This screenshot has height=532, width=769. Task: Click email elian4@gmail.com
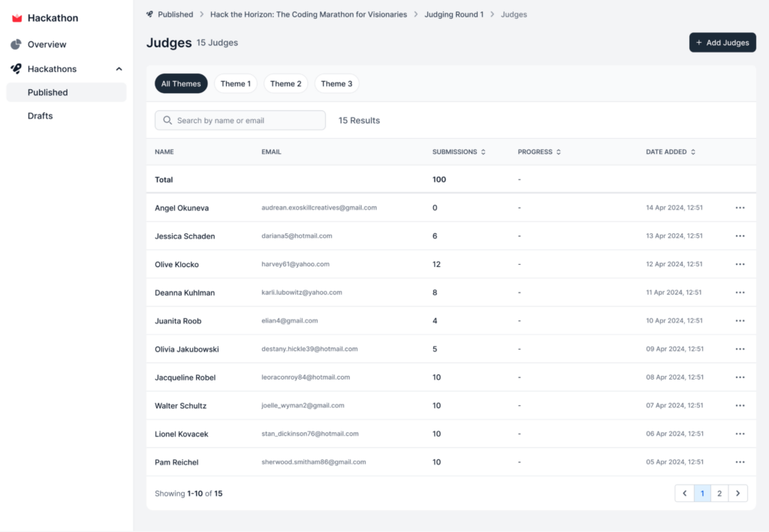(x=289, y=320)
